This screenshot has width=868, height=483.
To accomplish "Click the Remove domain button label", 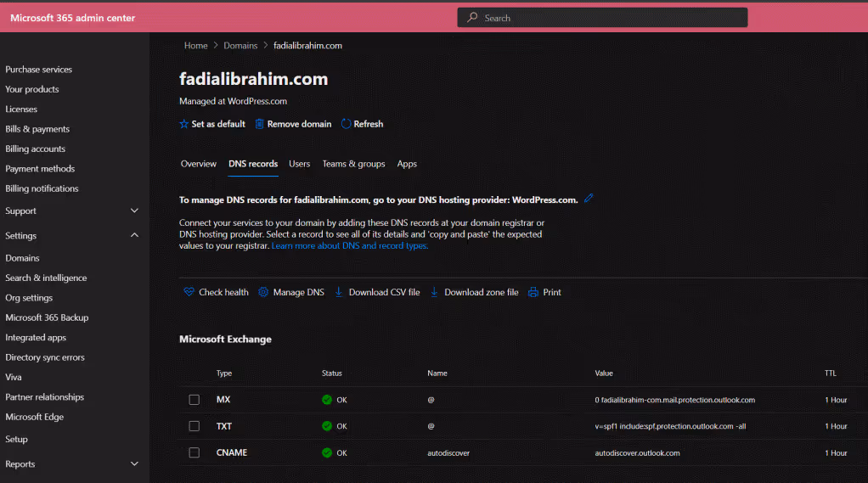I will click(300, 124).
